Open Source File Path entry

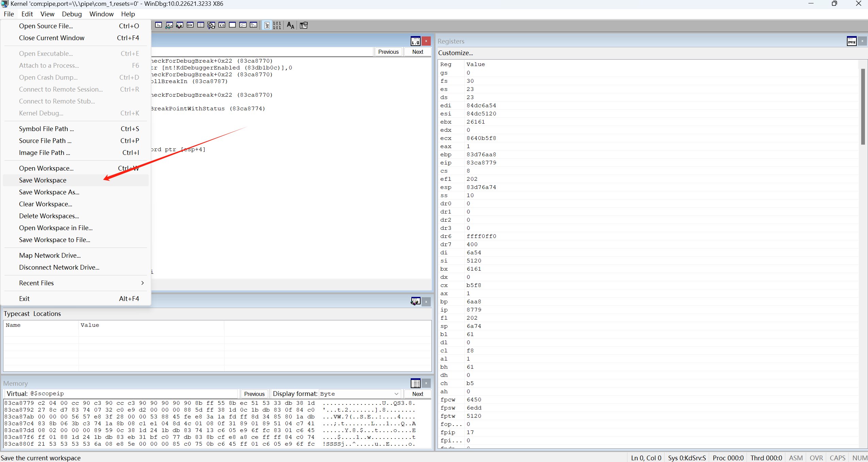tap(76, 141)
